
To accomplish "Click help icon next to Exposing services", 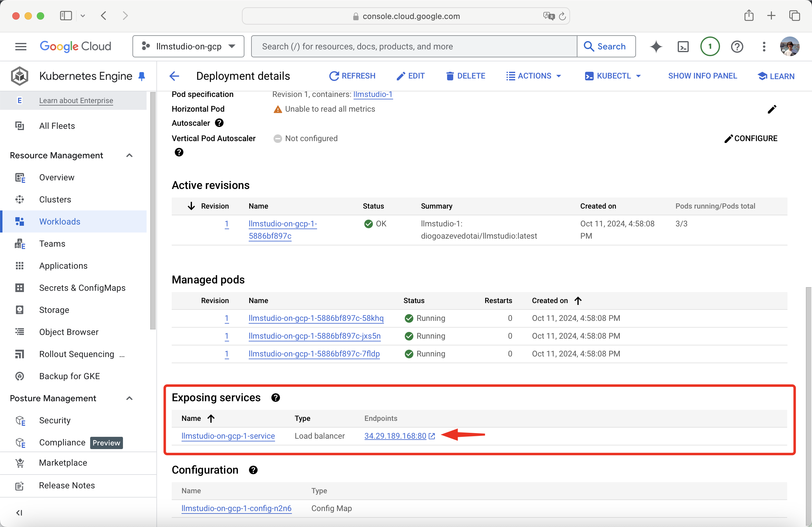I will coord(276,398).
